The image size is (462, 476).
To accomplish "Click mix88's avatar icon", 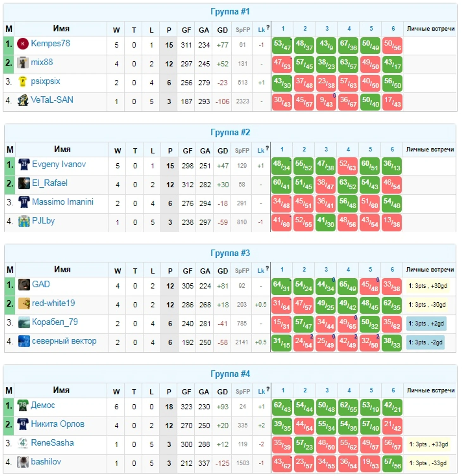I will coord(23,63).
